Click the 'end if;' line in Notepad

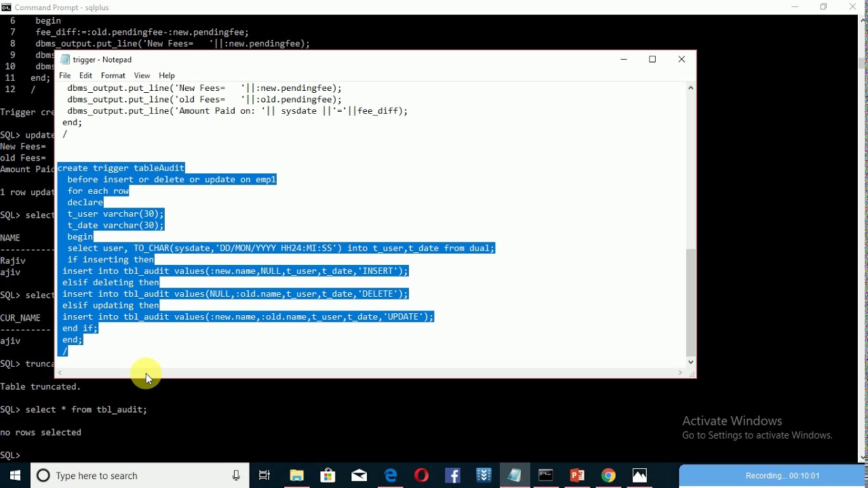point(80,328)
